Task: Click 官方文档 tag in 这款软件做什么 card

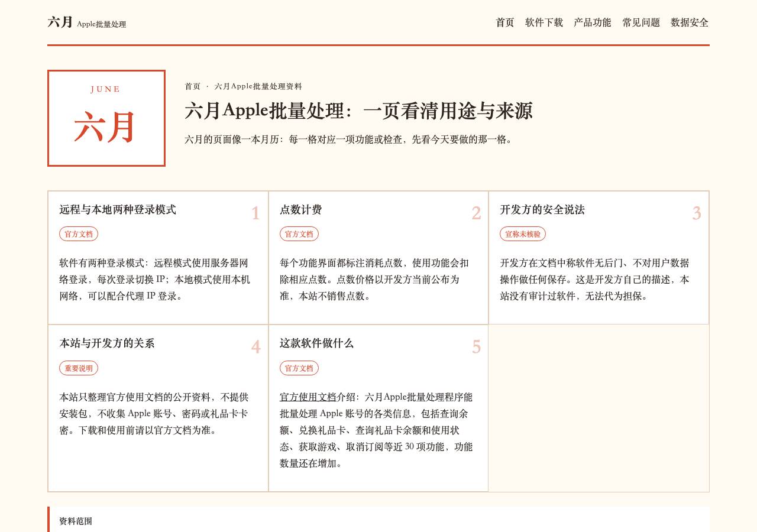Action: click(299, 368)
